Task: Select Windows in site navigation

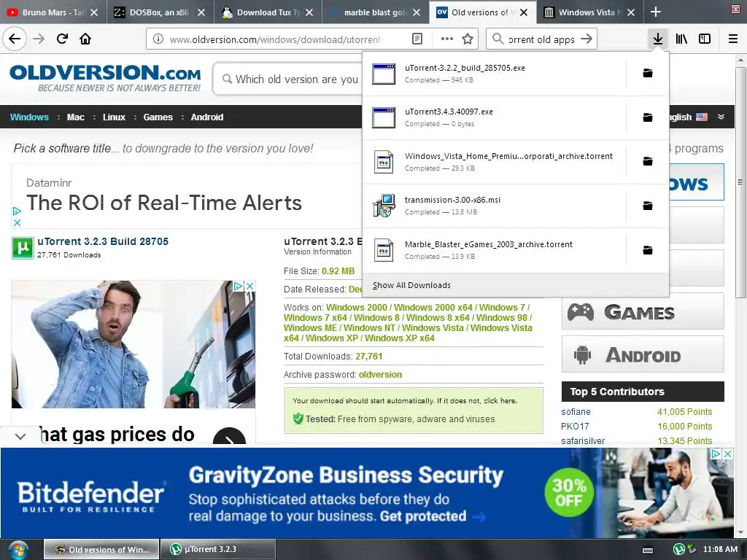Action: coord(29,117)
